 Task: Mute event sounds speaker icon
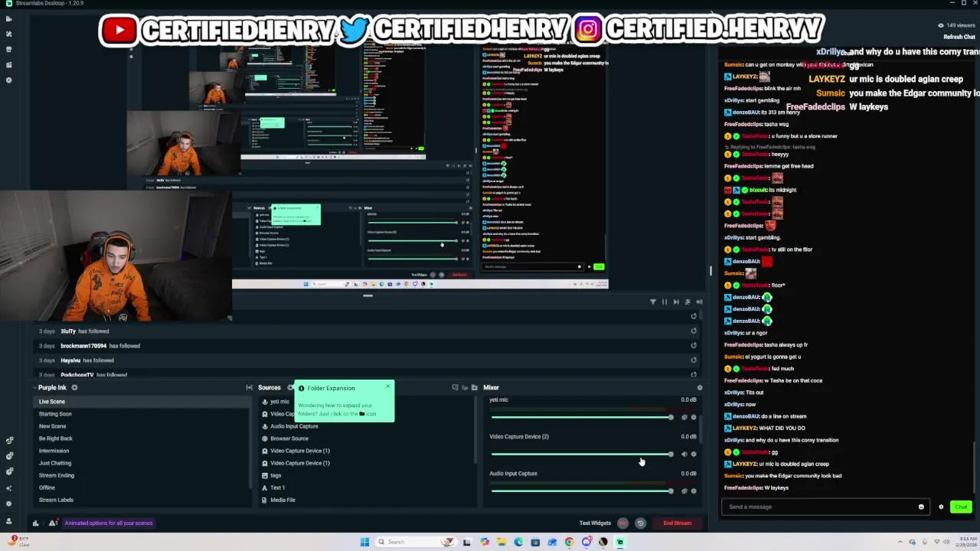[x=699, y=302]
